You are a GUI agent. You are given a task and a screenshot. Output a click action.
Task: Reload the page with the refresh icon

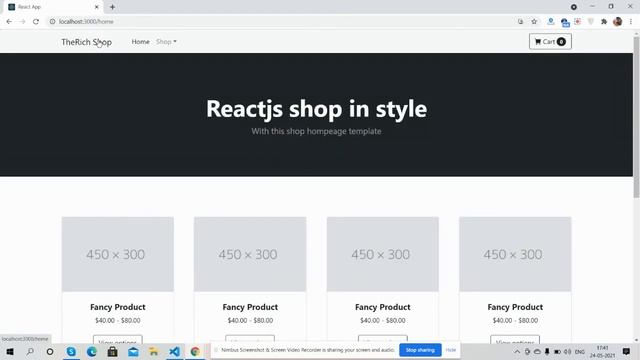click(36, 22)
